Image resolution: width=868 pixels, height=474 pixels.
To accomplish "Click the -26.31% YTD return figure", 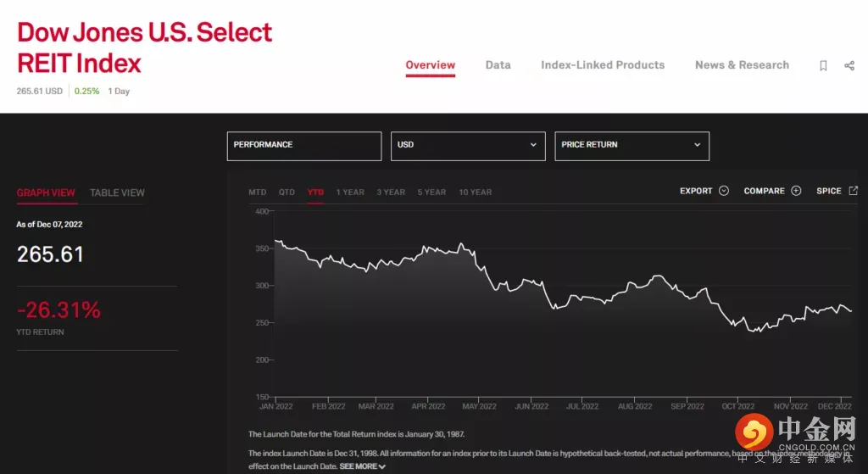I will (58, 310).
